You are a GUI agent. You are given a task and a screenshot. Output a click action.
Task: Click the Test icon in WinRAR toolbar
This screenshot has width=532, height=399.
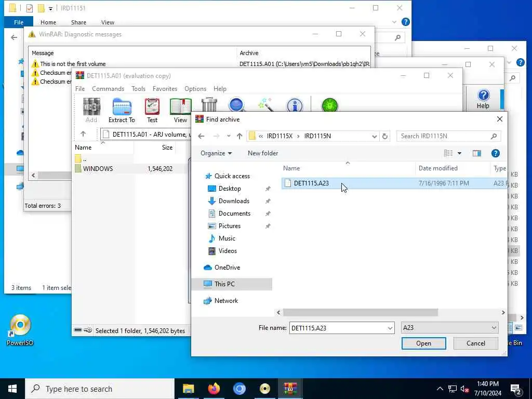(152, 110)
